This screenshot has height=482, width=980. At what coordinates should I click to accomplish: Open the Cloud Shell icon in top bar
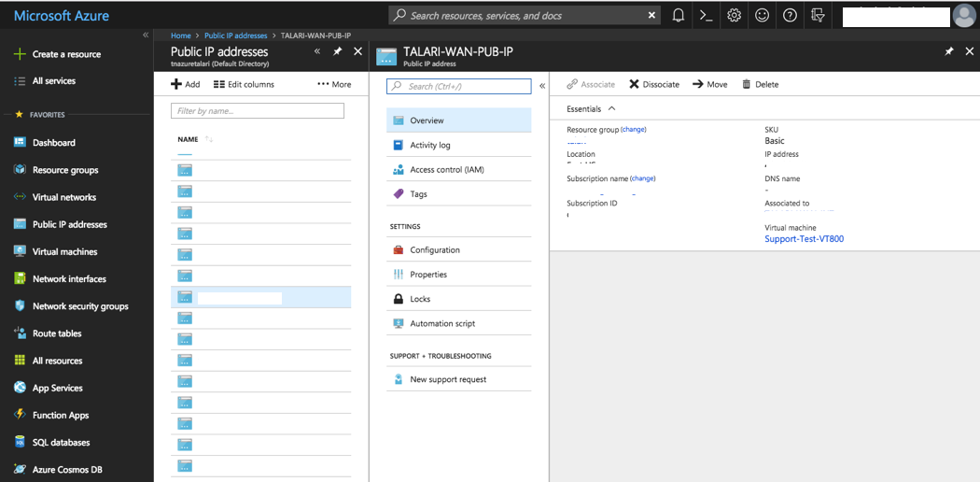[x=707, y=15]
